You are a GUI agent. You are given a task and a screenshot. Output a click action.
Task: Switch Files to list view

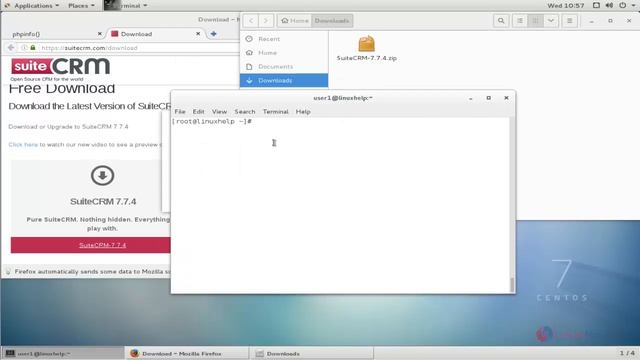point(520,20)
